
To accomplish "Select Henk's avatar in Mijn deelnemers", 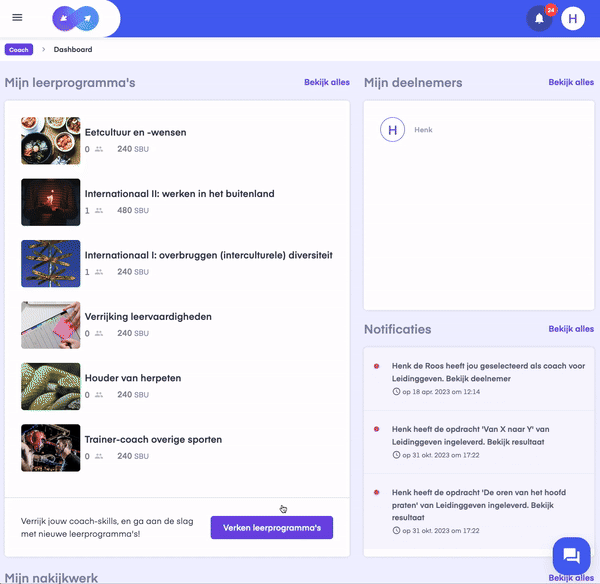I will point(392,130).
